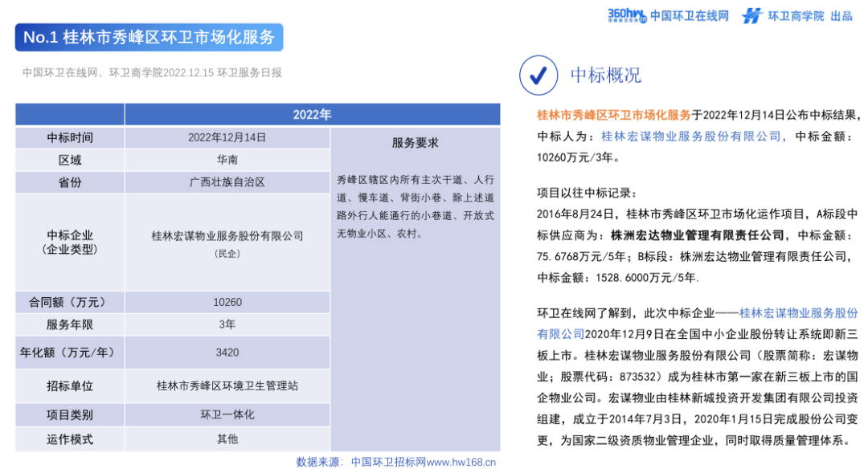868x473 pixels.
Task: Select the cell '3年'
Action: tap(227, 324)
